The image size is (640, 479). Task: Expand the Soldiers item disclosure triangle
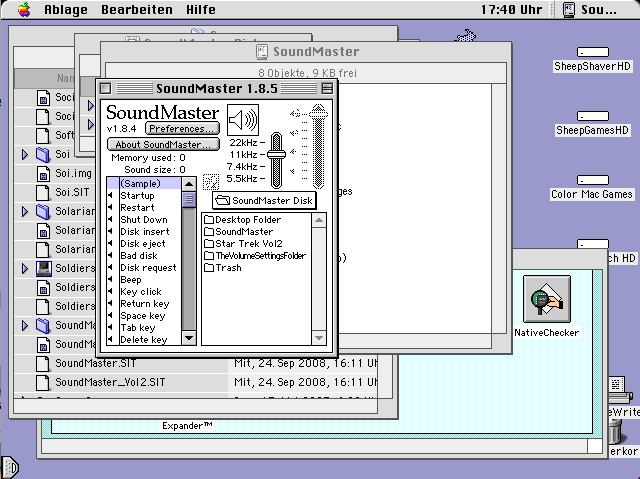(x=25, y=268)
